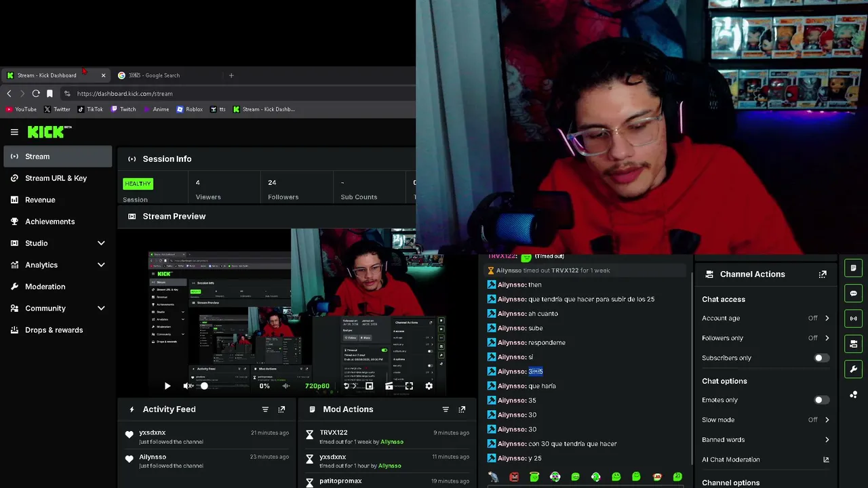Viewport: 868px width, 488px height.
Task: Open the YouTube bookmark
Action: coord(21,109)
